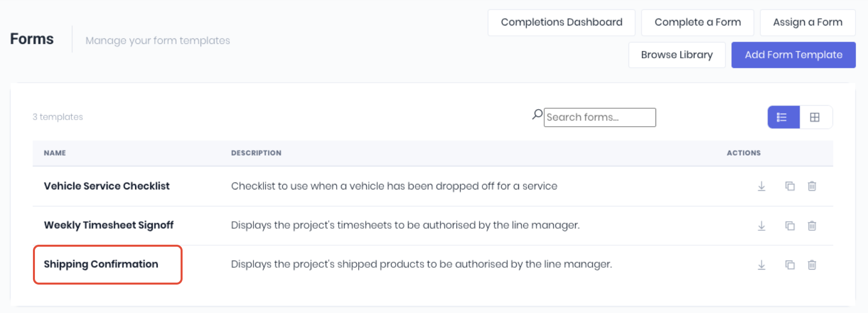The width and height of the screenshot is (868, 313).
Task: Open the Completions Dashboard
Action: pyautogui.click(x=561, y=22)
